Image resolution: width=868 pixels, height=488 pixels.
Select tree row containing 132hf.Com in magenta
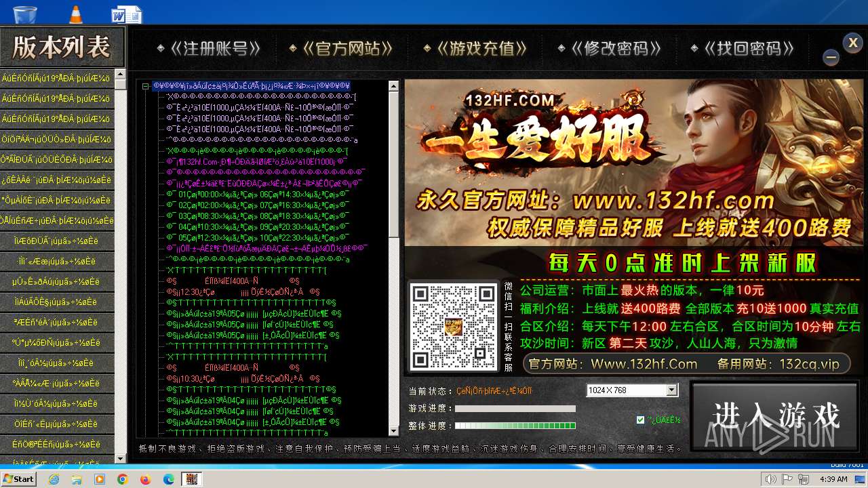[x=256, y=162]
